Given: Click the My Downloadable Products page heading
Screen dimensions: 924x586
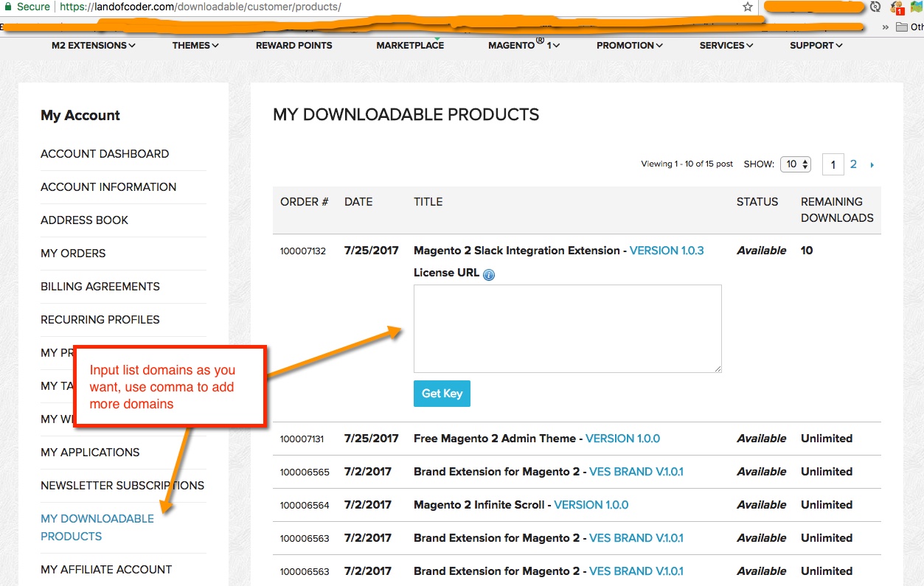Looking at the screenshot, I should coord(406,115).
